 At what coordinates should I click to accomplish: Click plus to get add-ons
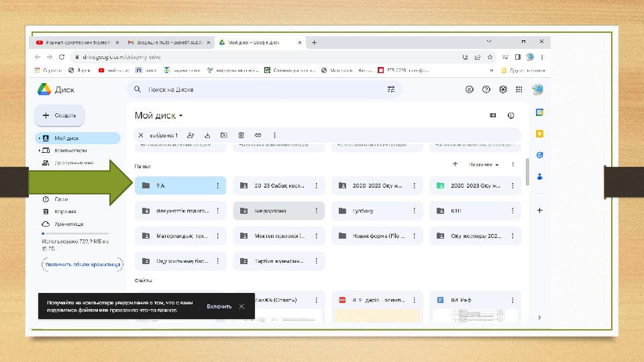pyautogui.click(x=539, y=210)
